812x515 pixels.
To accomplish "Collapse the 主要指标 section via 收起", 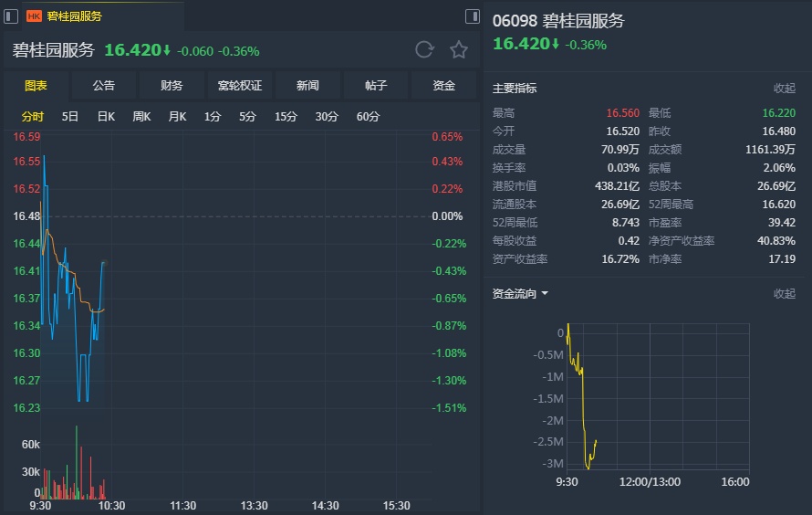I will click(x=784, y=89).
